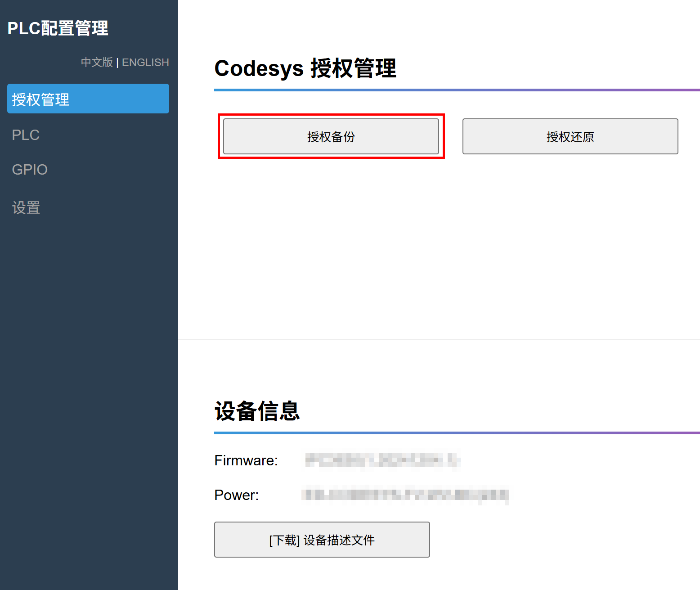Click the Power label

(236, 495)
